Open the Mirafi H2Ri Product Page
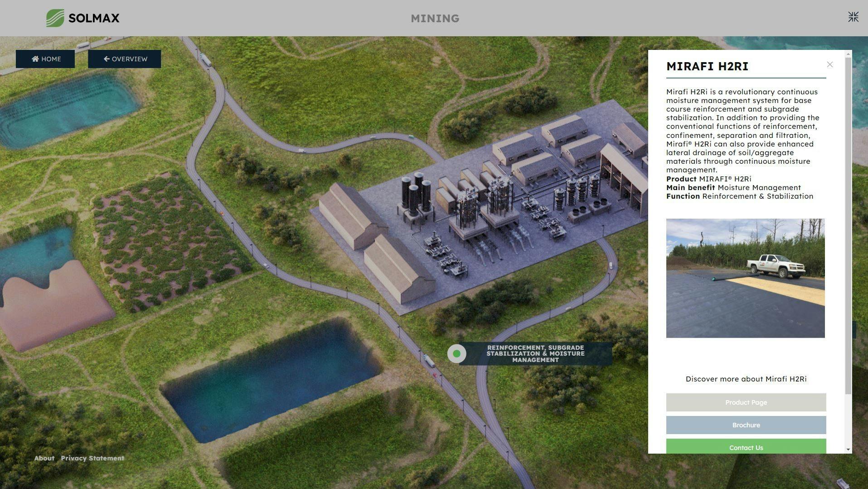 [746, 402]
